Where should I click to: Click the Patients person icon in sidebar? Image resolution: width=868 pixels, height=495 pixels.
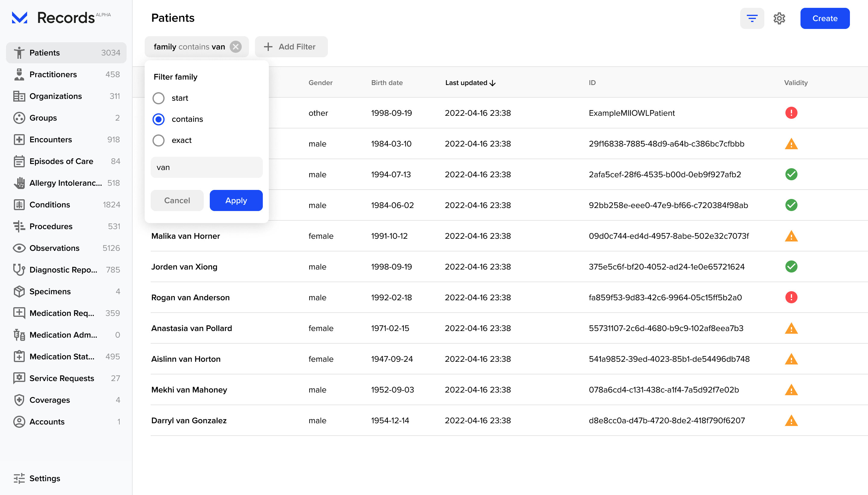pyautogui.click(x=19, y=53)
